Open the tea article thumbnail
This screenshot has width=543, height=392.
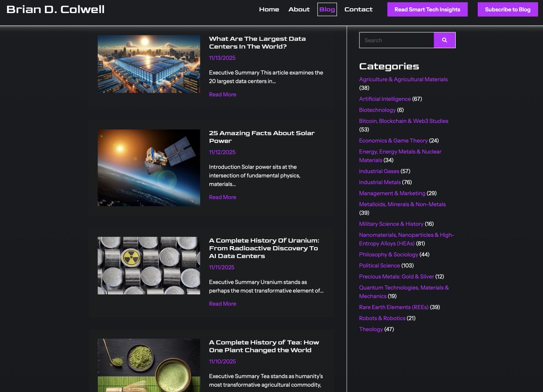pos(149,365)
